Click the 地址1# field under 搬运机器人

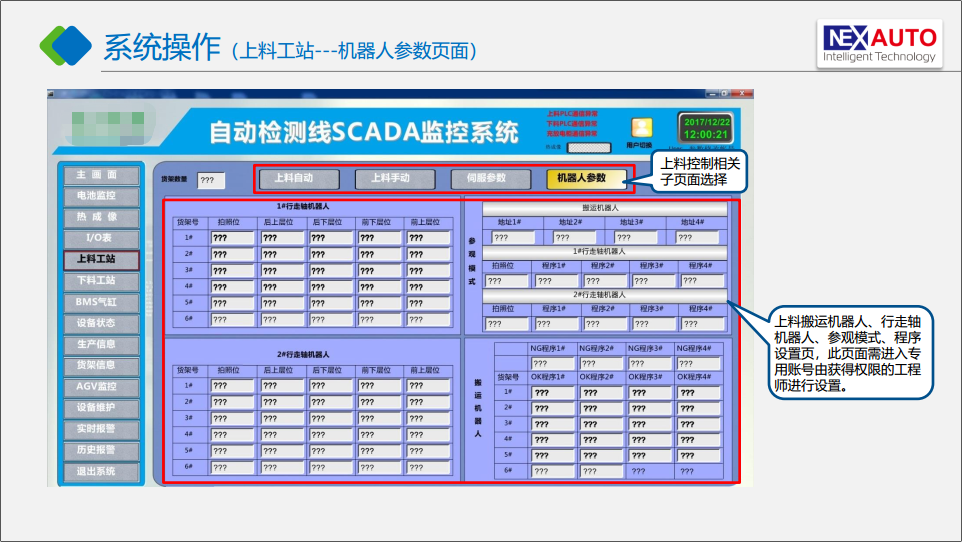tap(513, 238)
